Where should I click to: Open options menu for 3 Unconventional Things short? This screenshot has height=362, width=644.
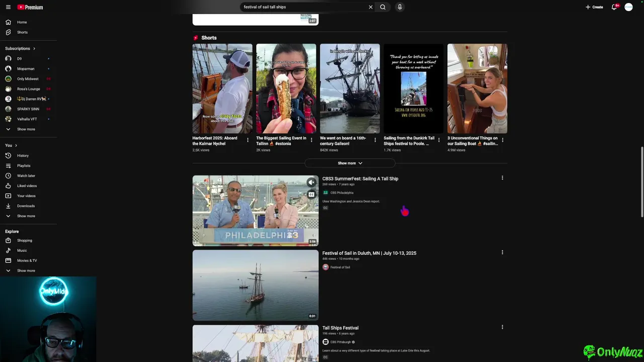click(x=503, y=140)
